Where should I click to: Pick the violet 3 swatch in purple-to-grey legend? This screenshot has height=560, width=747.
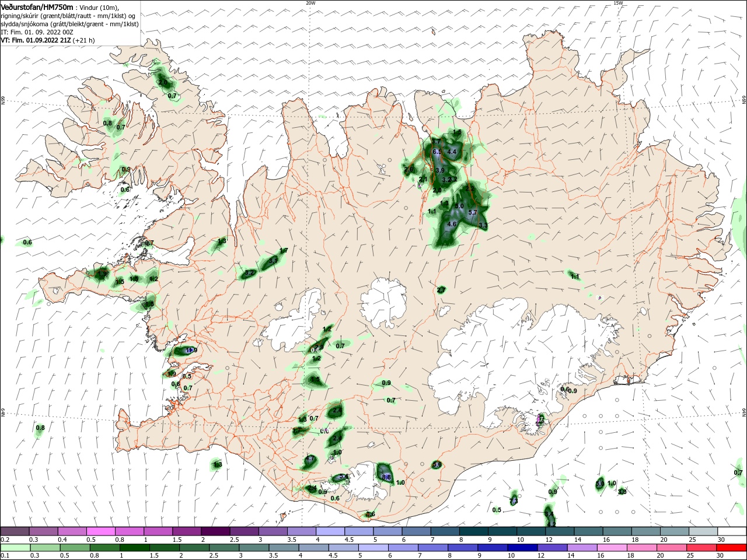coord(273,531)
